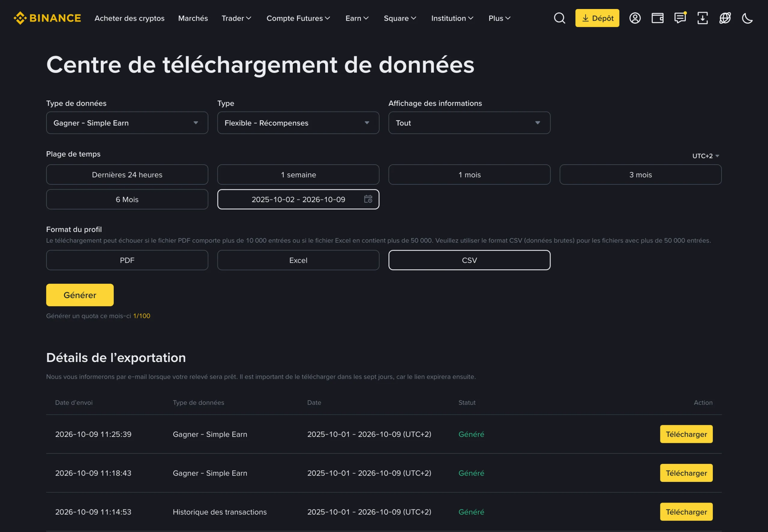Click the custom date range field
The width and height of the screenshot is (768, 532).
coord(298,199)
